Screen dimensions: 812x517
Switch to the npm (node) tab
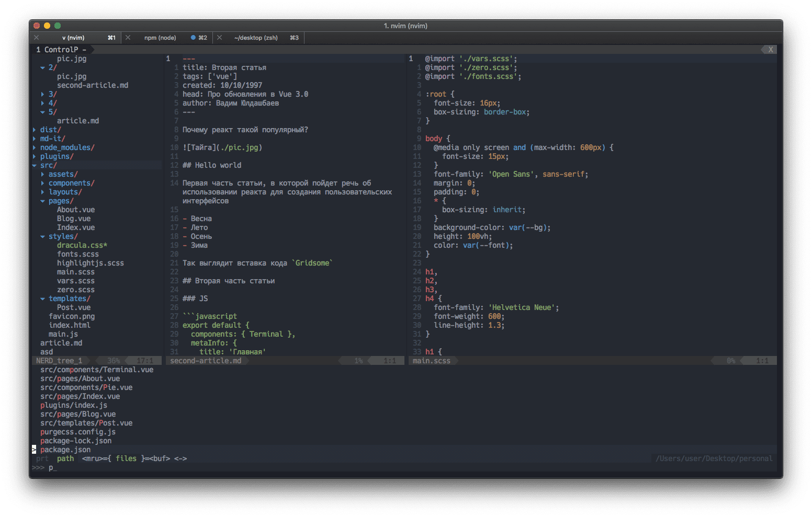(160, 38)
